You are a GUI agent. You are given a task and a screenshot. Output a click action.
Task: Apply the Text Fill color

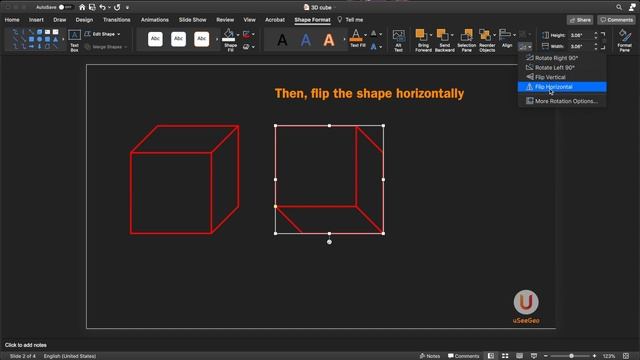coord(356,39)
